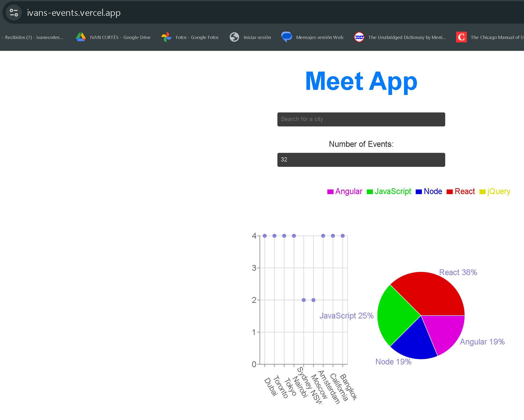
Task: Click the Search for a city input field
Action: click(x=361, y=119)
